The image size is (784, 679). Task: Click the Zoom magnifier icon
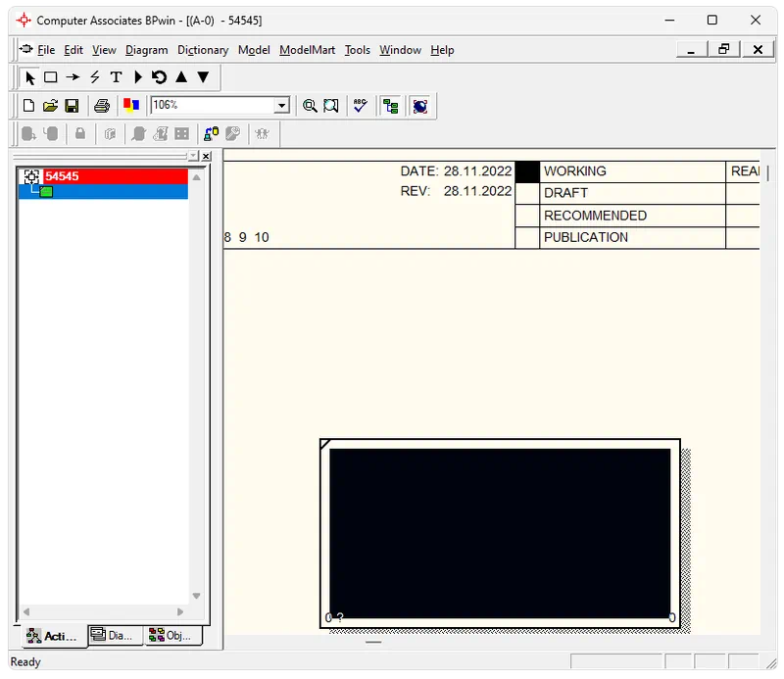310,106
